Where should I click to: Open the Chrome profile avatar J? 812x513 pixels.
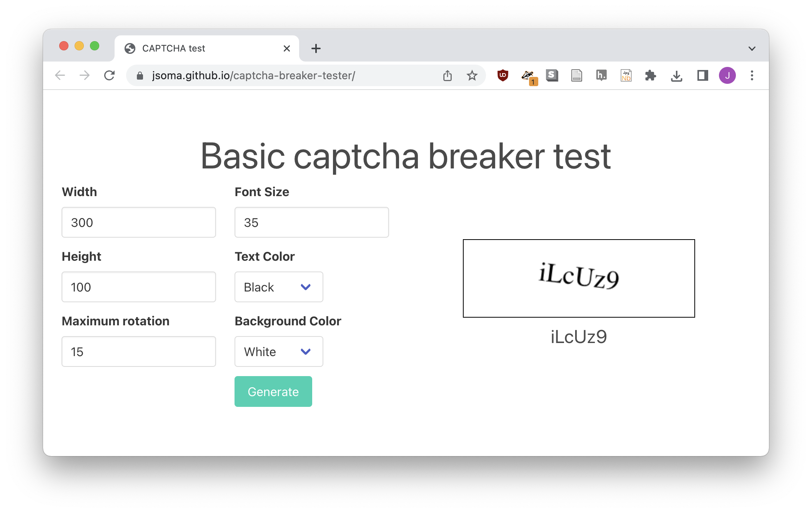click(727, 75)
